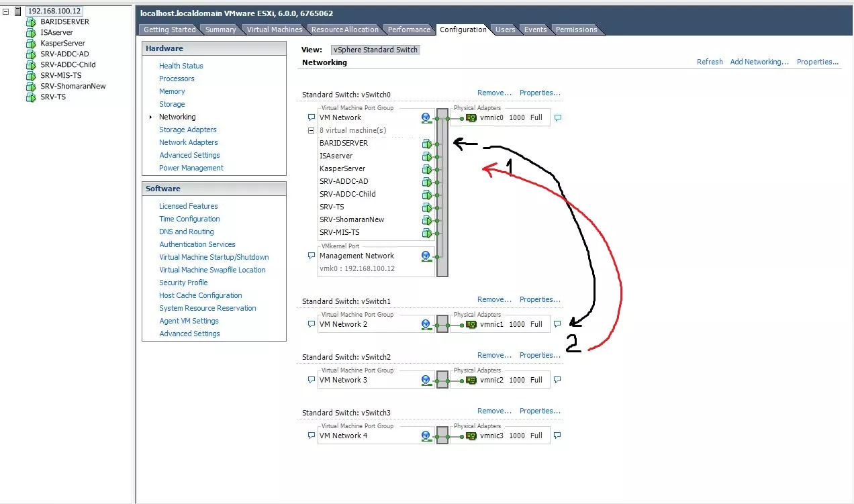Open the Events tab
Viewport: 854px width, 504px height.
[535, 30]
